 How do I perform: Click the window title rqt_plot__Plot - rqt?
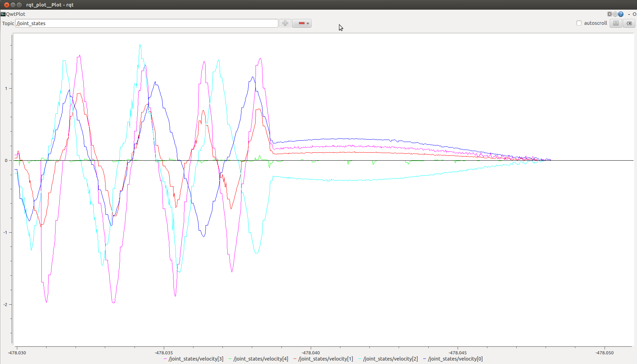tap(50, 5)
